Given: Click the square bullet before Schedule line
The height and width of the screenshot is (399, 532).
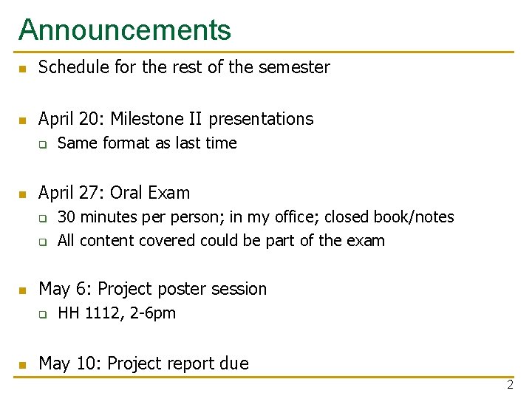Looking at the screenshot, I should [x=23, y=69].
